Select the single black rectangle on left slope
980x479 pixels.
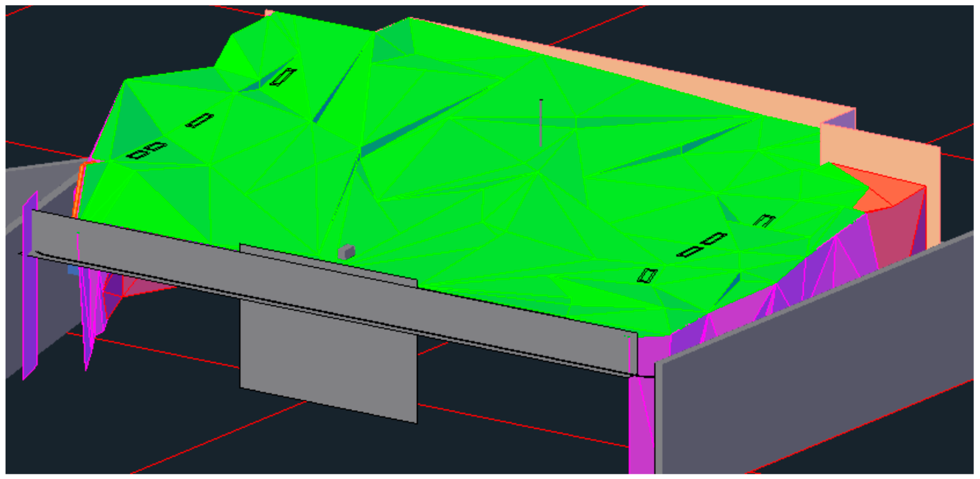tap(199, 120)
